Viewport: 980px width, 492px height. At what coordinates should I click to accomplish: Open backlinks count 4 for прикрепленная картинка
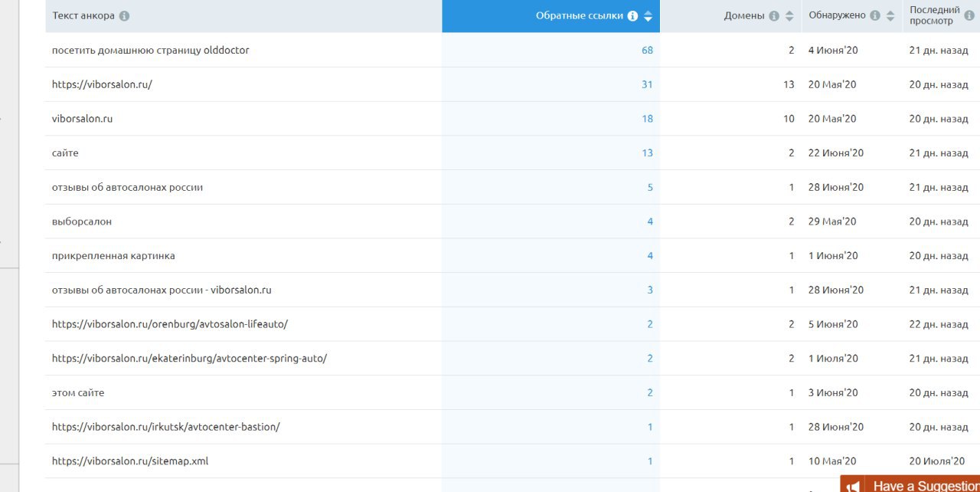tap(650, 256)
